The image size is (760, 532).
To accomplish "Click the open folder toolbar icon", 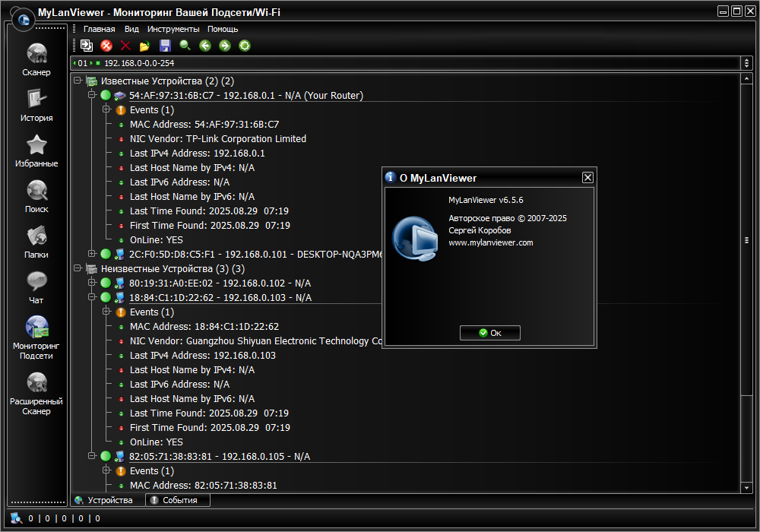I will tap(145, 46).
